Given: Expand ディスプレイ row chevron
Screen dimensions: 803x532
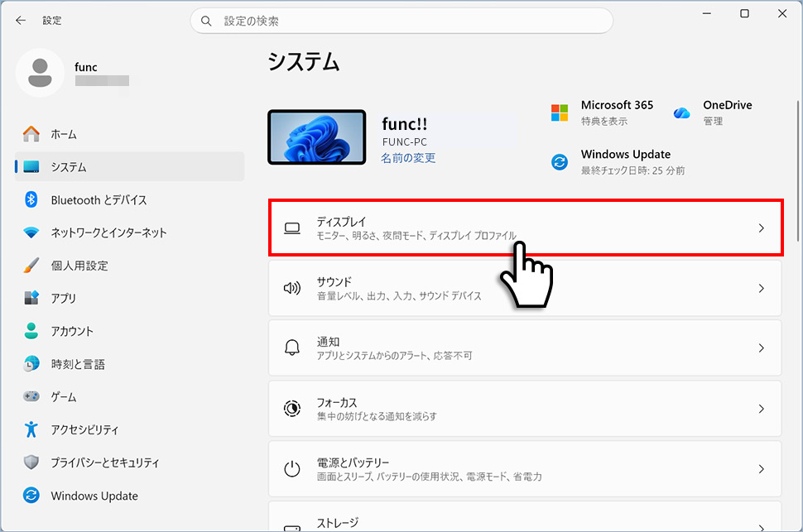Looking at the screenshot, I should tap(762, 228).
